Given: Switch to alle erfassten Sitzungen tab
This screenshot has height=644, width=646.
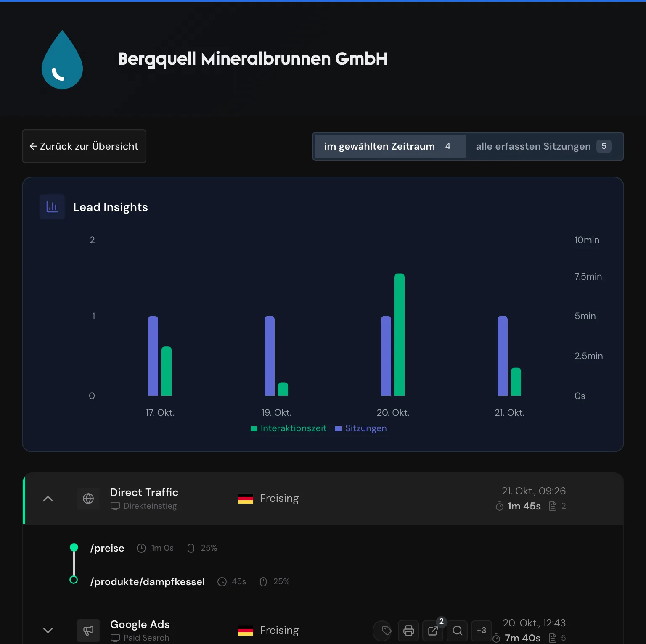Looking at the screenshot, I should 544,146.
